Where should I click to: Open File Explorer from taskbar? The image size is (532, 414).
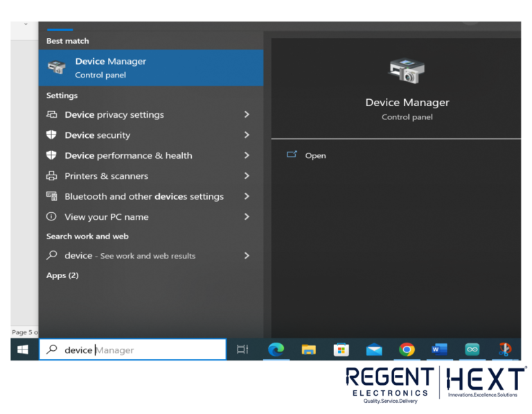[x=309, y=350]
